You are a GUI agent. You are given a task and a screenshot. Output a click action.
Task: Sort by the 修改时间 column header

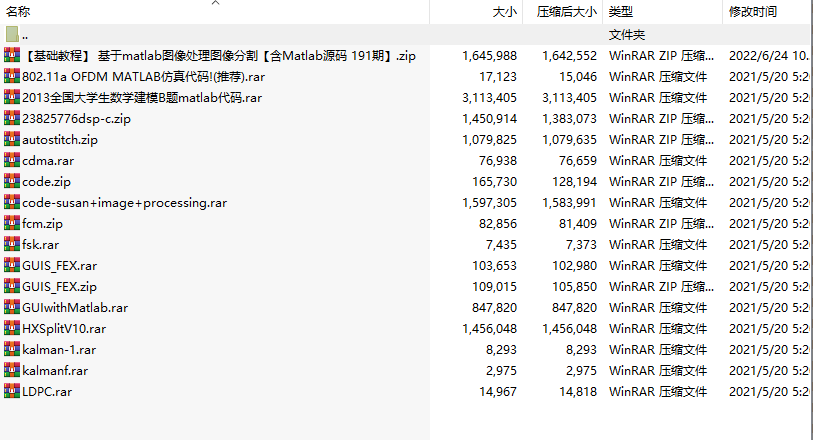point(753,11)
